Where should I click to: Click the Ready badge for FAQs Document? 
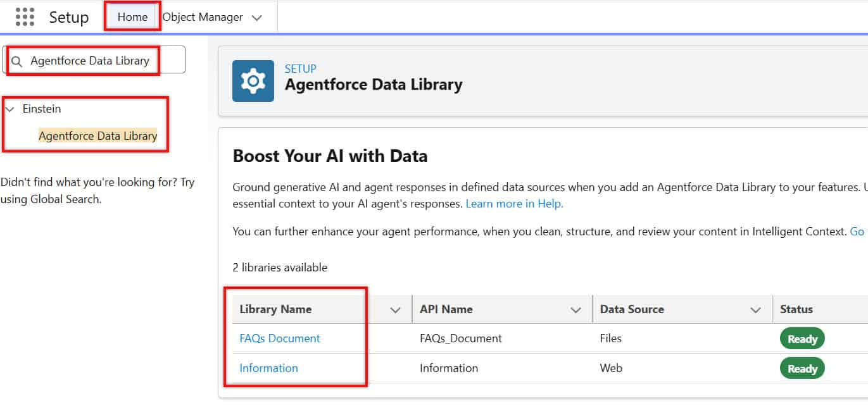pyautogui.click(x=802, y=338)
